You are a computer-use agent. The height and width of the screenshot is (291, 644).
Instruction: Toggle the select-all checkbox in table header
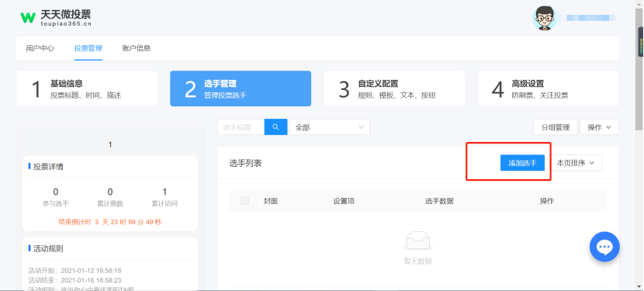(x=244, y=200)
